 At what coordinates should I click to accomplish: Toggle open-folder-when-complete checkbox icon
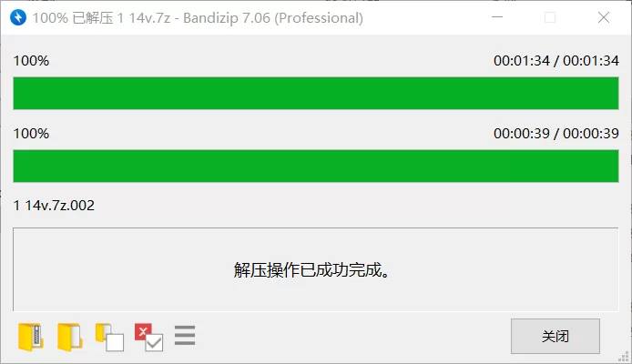coord(109,337)
